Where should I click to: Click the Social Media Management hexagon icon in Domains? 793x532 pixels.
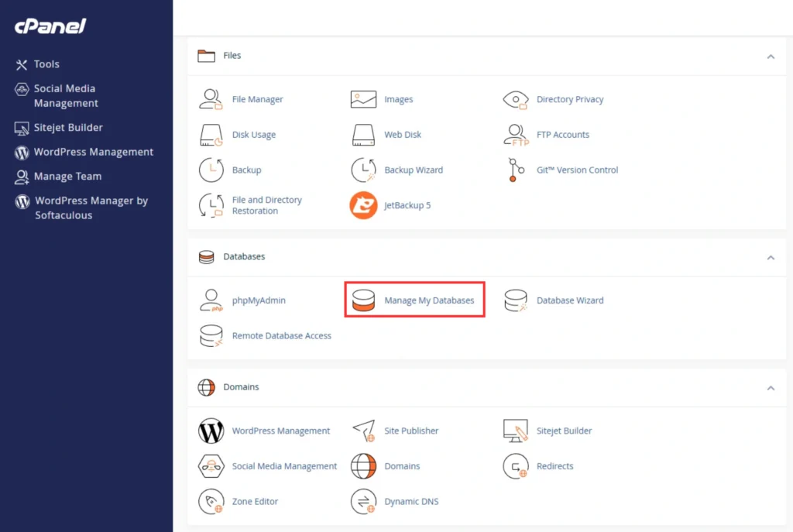point(211,466)
